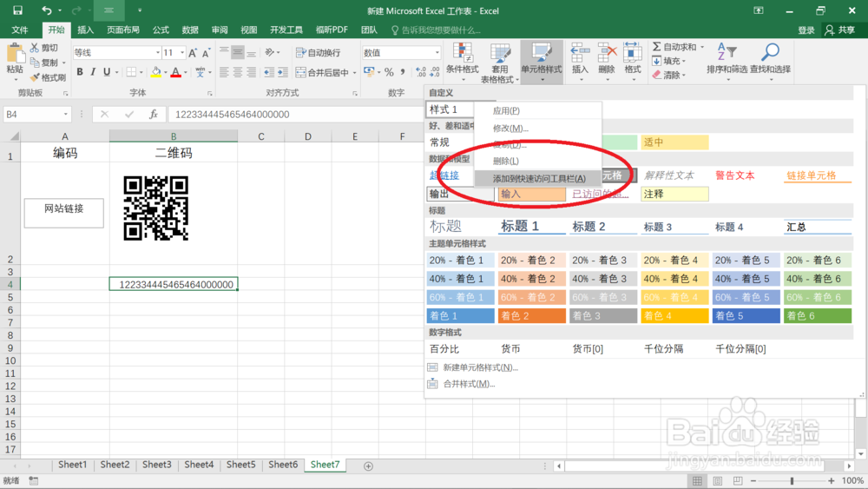This screenshot has height=489, width=868.
Task: Apply the Accent 2 orange style
Action: [532, 315]
